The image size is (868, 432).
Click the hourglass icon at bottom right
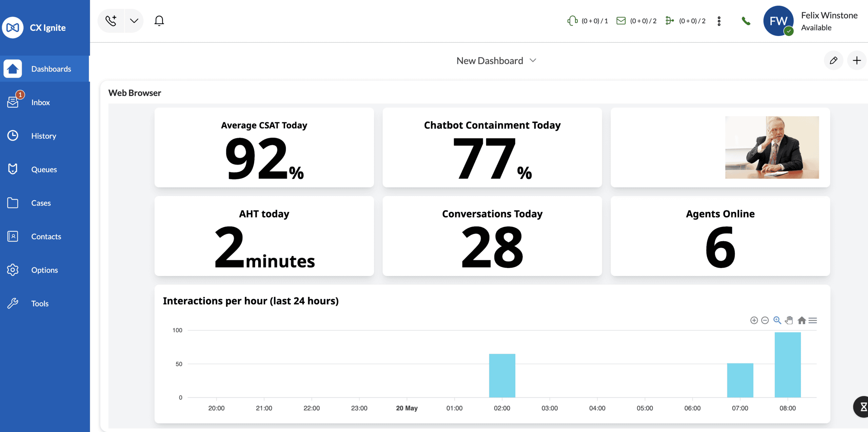click(x=863, y=407)
